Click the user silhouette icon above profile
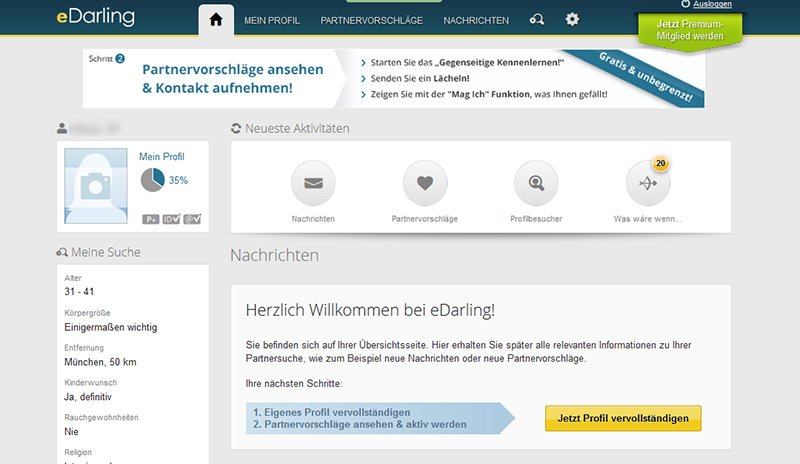The width and height of the screenshot is (800, 464). coord(62,128)
